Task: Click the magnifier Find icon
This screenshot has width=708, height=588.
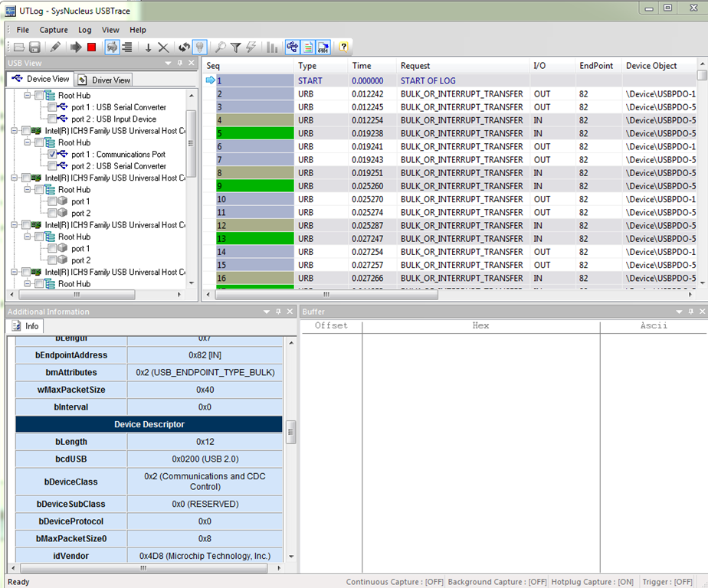Action: pyautogui.click(x=220, y=47)
